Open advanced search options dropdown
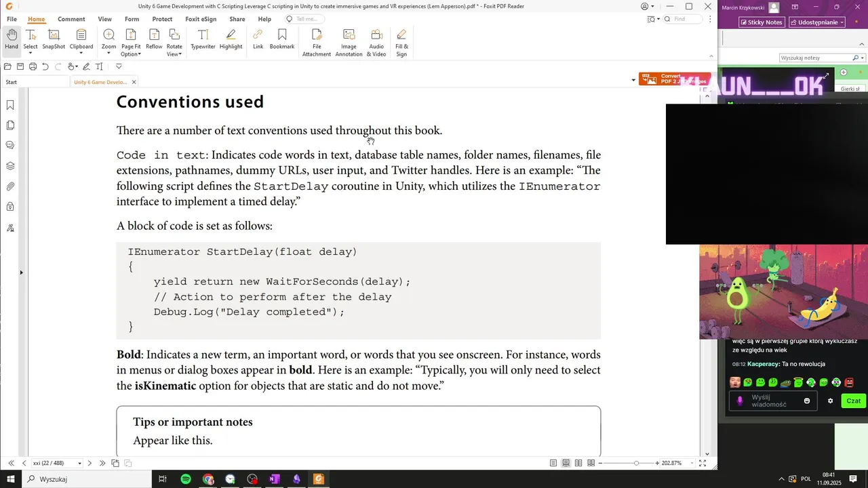Screen dimensions: 868x488 click(653, 19)
